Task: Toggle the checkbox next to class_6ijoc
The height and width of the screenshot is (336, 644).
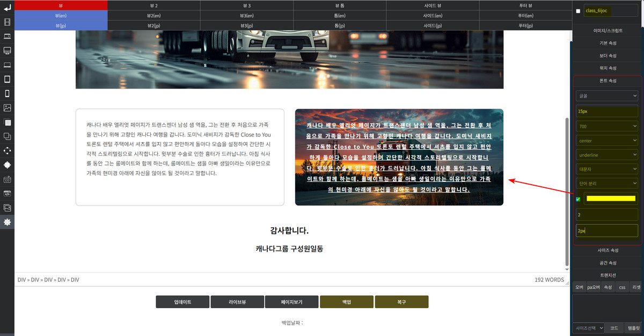Action: 578,11
